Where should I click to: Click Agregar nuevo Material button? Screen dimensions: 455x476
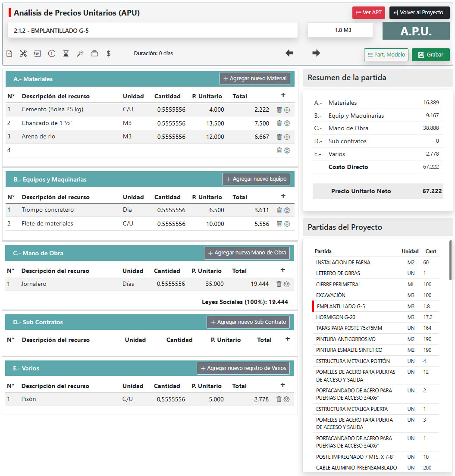point(254,78)
